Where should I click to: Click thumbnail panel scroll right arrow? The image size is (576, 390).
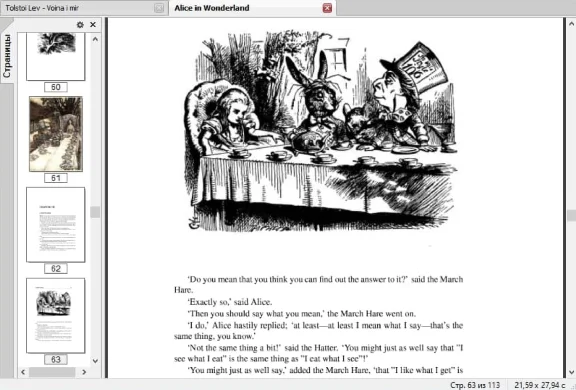coord(84,372)
